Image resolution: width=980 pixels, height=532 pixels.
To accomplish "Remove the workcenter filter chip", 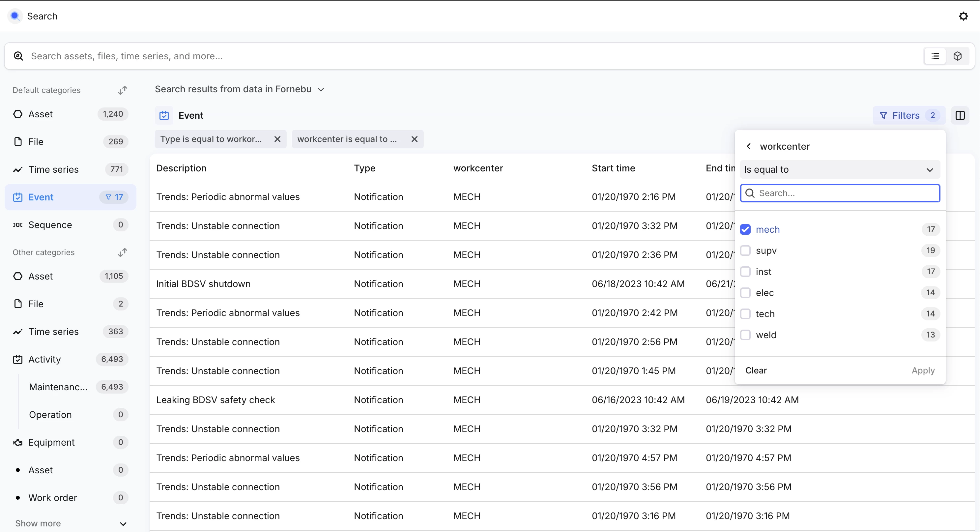I will tap(414, 139).
